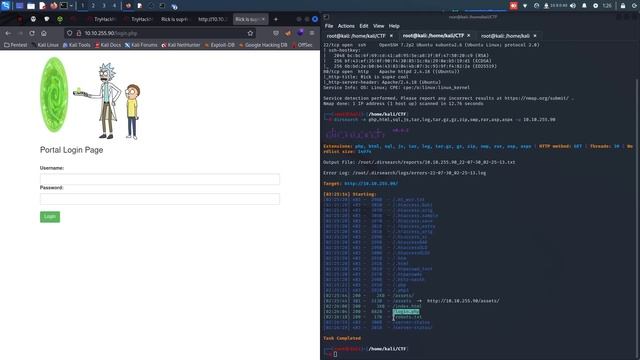Click the Username input field
640x360 pixels.
point(160,179)
